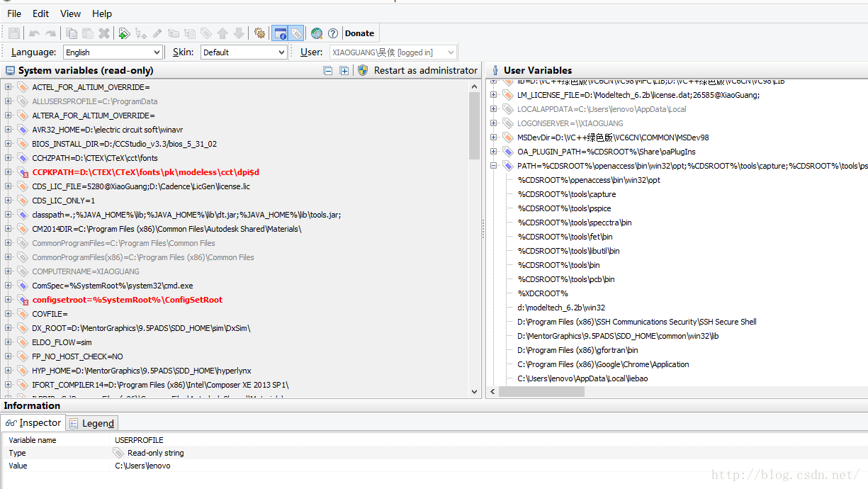The height and width of the screenshot is (489, 868).
Task: Toggle the information panel toolbar icon
Action: coord(280,33)
